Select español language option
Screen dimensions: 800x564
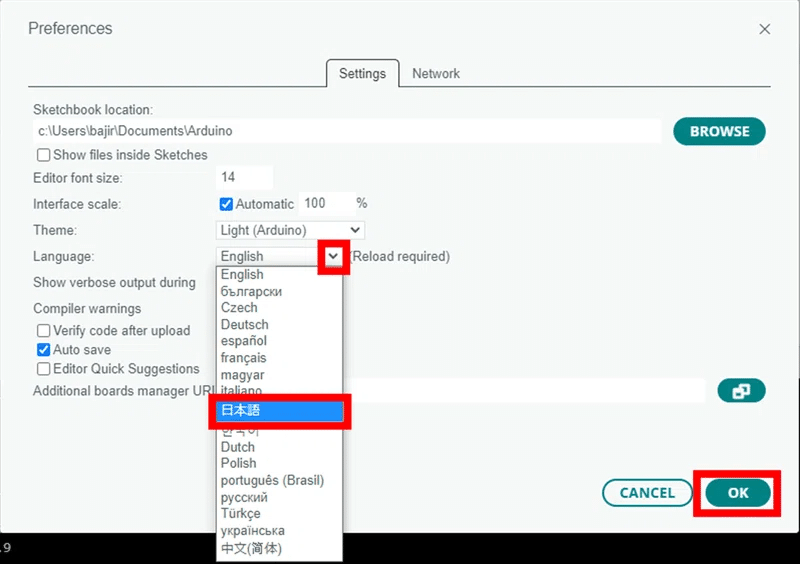(x=279, y=341)
